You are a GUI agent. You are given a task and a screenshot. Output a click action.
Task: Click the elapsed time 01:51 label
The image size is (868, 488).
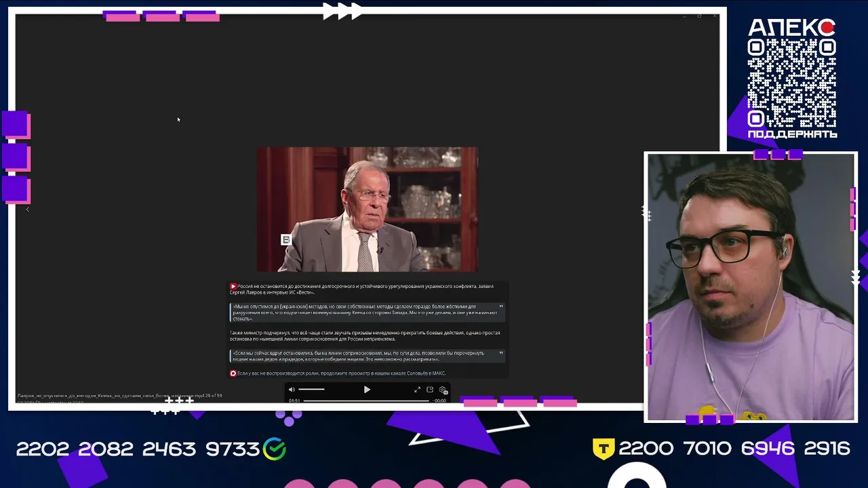294,401
